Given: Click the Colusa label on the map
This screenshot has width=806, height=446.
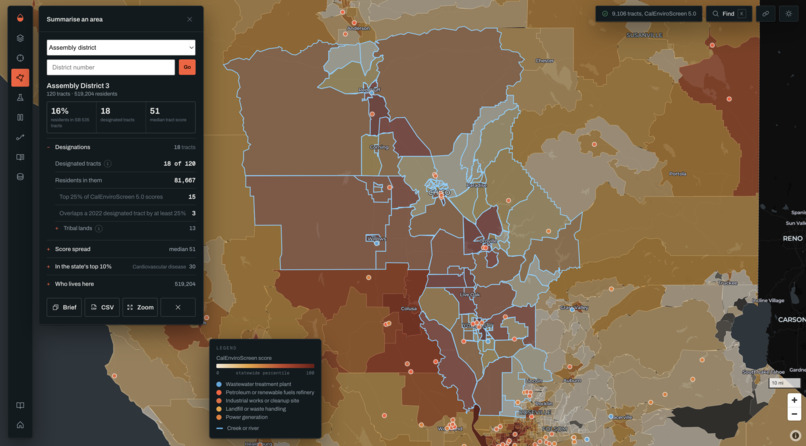Looking at the screenshot, I should (409, 309).
